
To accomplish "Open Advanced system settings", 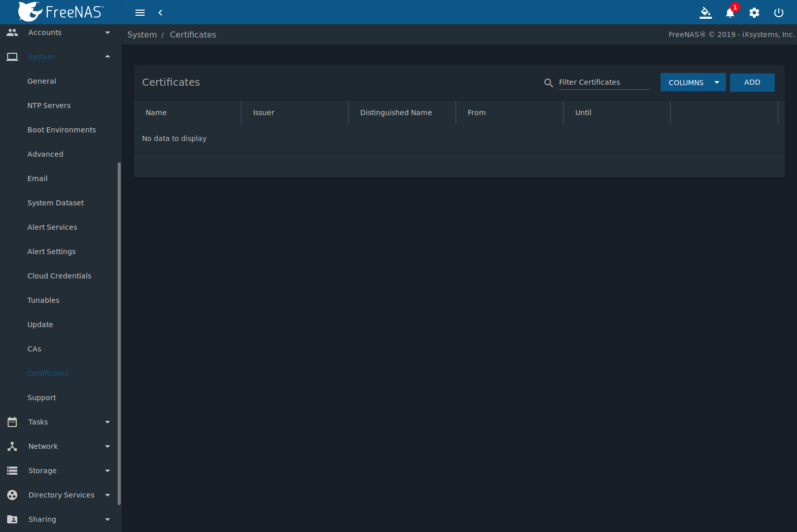I will (x=45, y=154).
